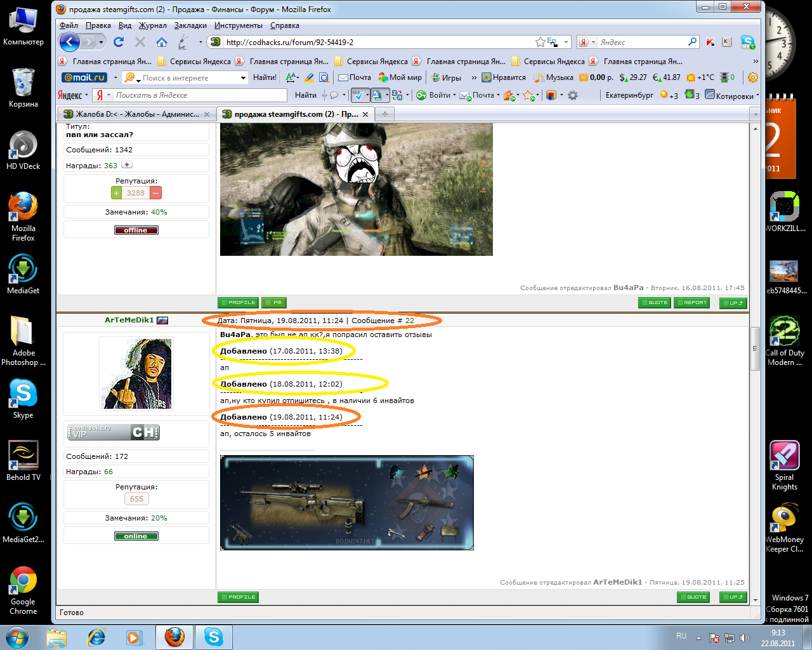Open the Правка menu
812x650 pixels.
(x=98, y=25)
